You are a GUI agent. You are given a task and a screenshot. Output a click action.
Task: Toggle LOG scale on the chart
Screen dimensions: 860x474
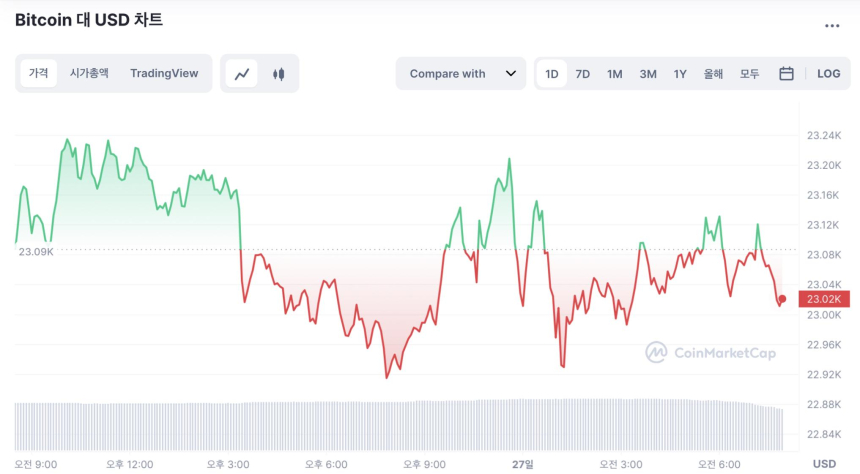click(828, 73)
